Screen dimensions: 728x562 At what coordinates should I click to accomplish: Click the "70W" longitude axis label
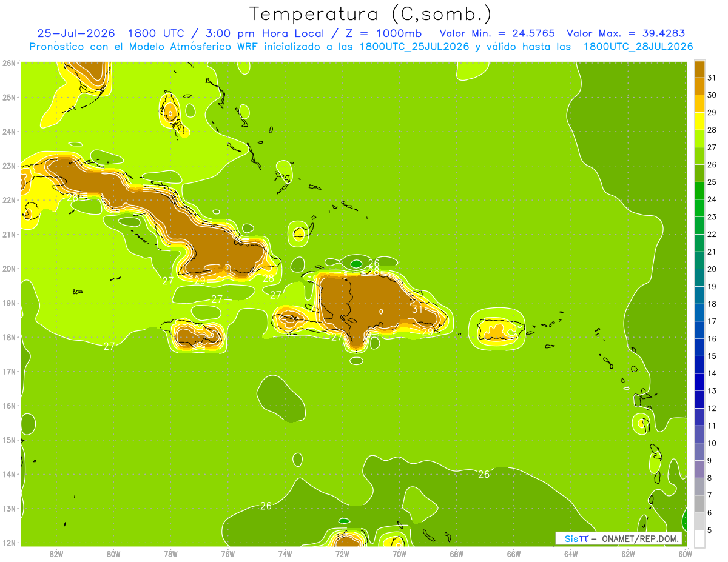[399, 554]
